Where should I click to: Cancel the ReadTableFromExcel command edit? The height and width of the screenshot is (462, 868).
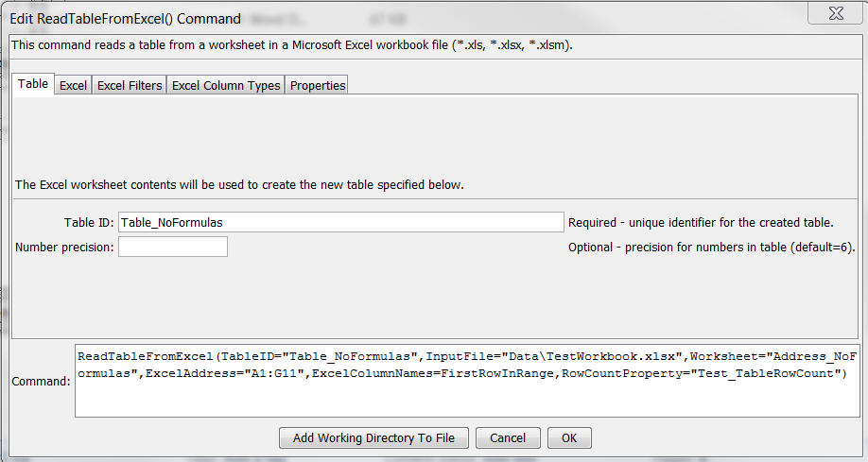508,438
